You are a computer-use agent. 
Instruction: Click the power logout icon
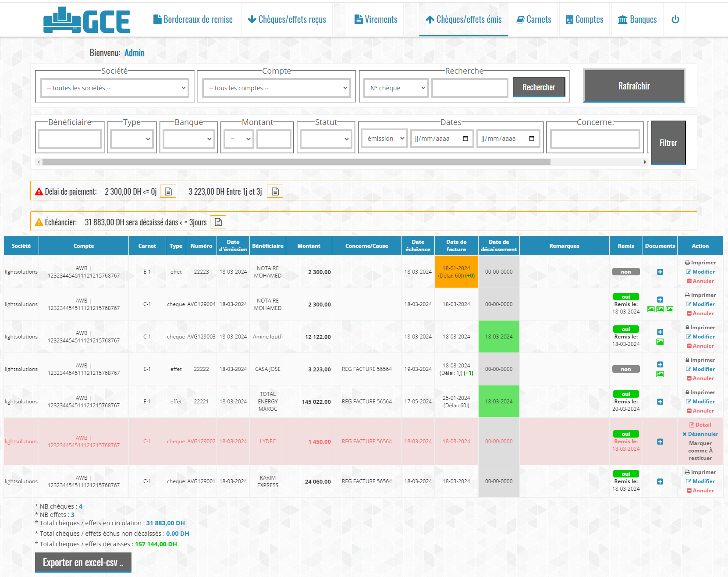675,19
